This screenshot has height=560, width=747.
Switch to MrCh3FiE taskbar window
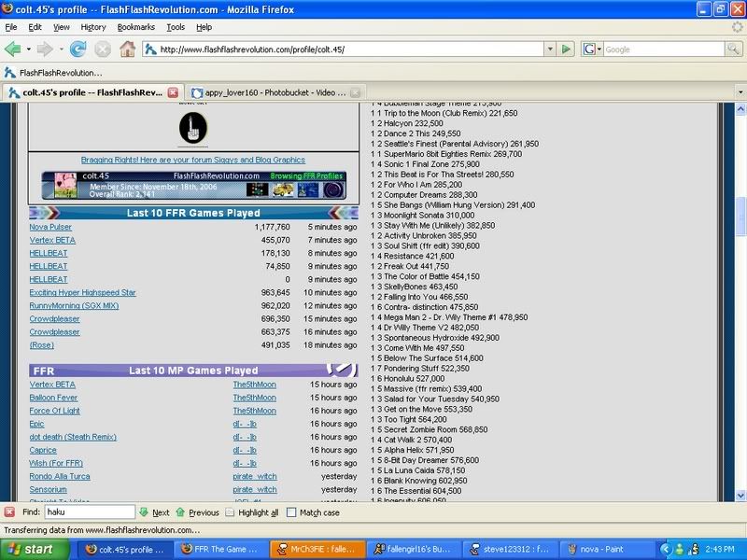pos(317,550)
